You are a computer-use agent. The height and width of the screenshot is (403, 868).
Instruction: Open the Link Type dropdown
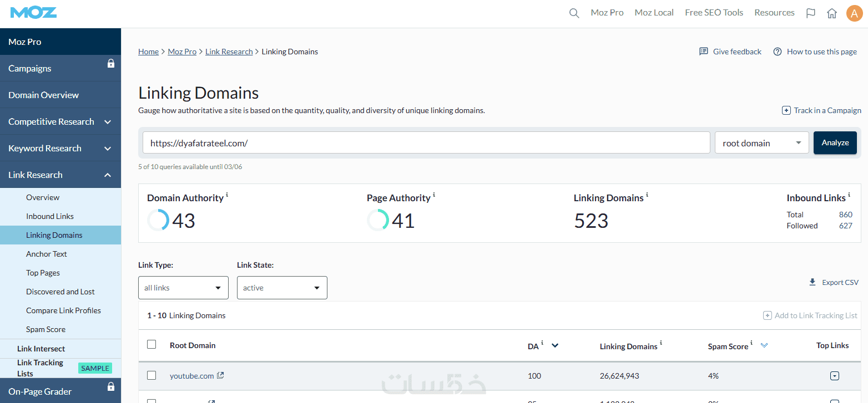click(183, 288)
